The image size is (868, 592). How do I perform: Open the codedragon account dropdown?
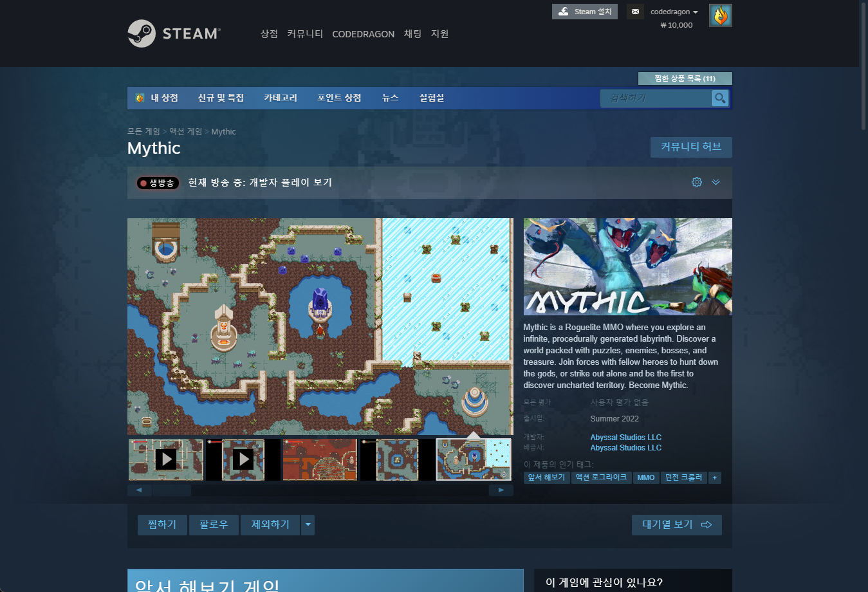coord(674,12)
